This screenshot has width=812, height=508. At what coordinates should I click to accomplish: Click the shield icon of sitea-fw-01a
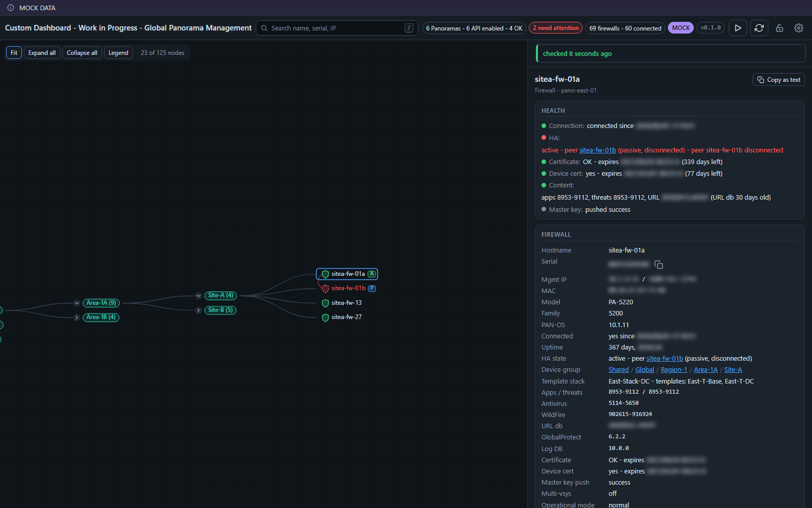coord(325,274)
